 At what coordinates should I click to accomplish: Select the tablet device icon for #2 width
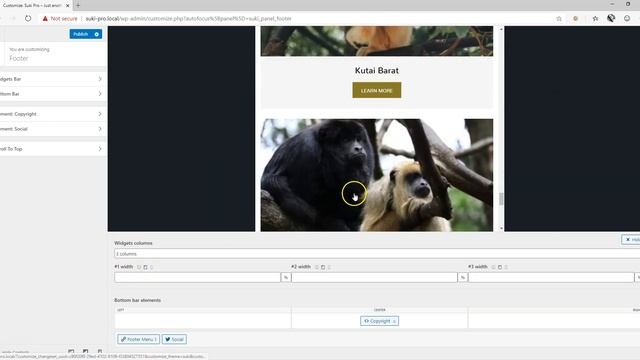pyautogui.click(x=323, y=267)
